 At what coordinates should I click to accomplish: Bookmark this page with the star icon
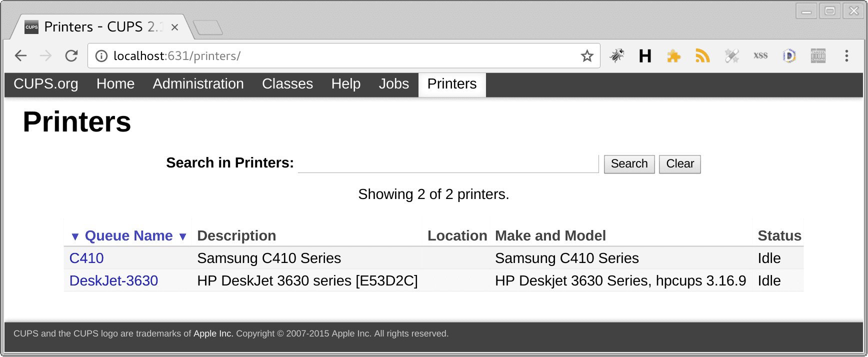587,56
